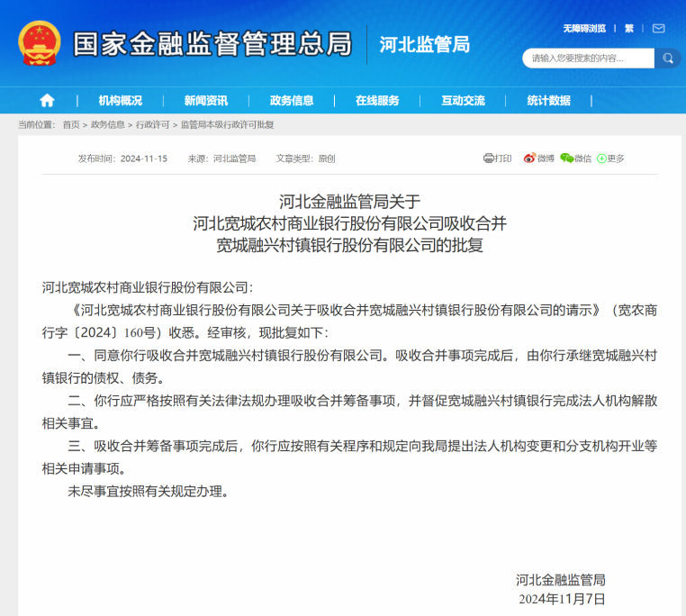Open the mail envelope icon
This screenshot has width=686, height=616.
point(658,29)
